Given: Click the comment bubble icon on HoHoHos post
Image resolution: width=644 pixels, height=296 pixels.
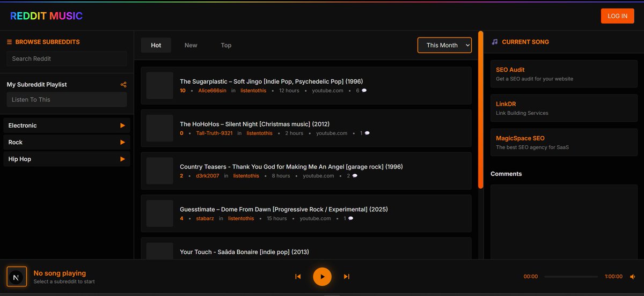Looking at the screenshot, I should (367, 133).
